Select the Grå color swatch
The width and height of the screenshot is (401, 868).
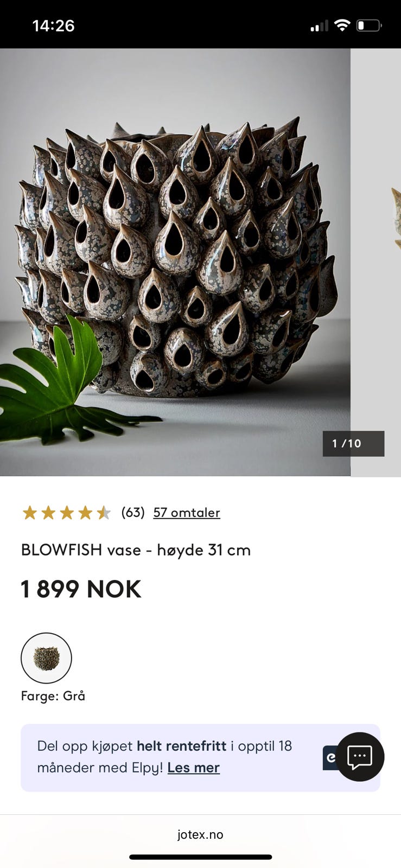(x=46, y=658)
